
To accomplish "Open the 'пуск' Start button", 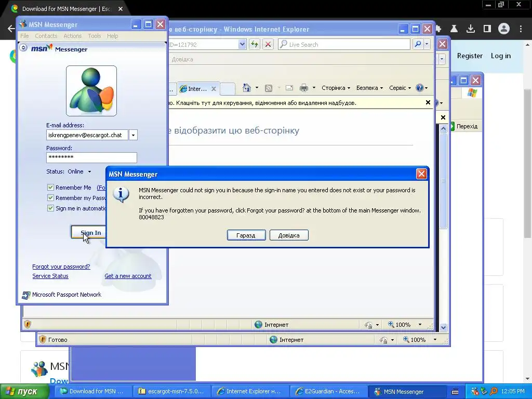I will point(24,391).
